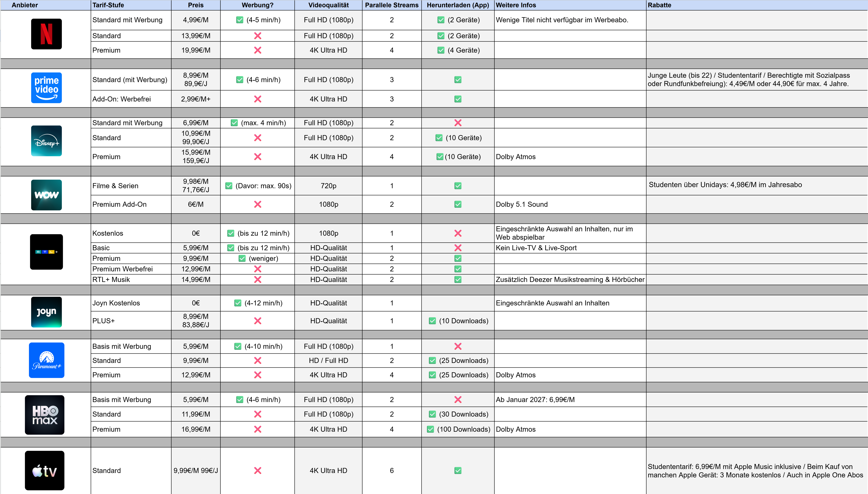Image resolution: width=868 pixels, height=494 pixels.
Task: Select the HBO Max logo
Action: click(x=45, y=415)
